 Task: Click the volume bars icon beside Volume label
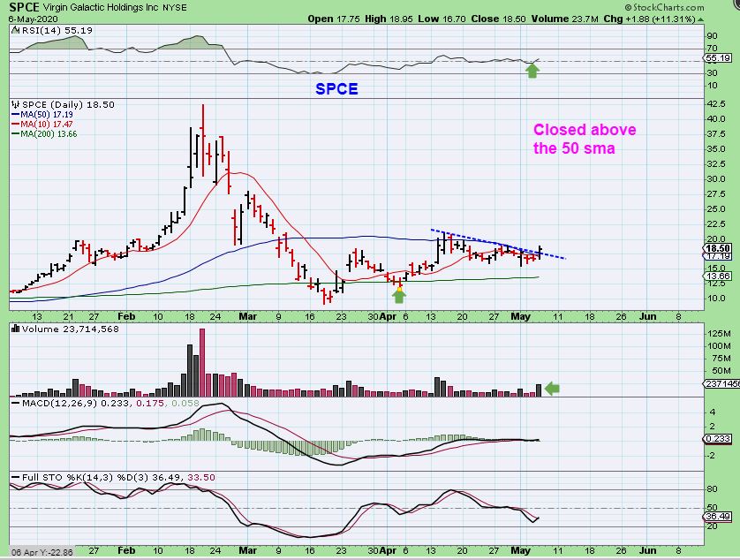coord(16,329)
